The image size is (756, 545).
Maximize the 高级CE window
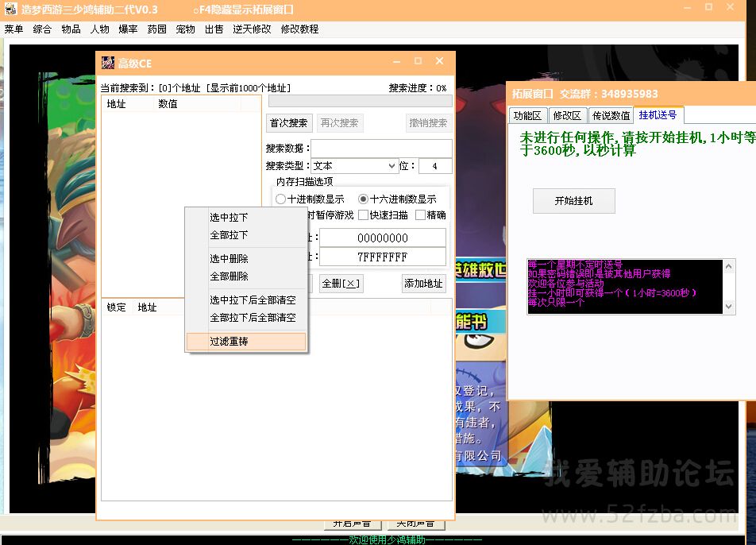point(418,61)
